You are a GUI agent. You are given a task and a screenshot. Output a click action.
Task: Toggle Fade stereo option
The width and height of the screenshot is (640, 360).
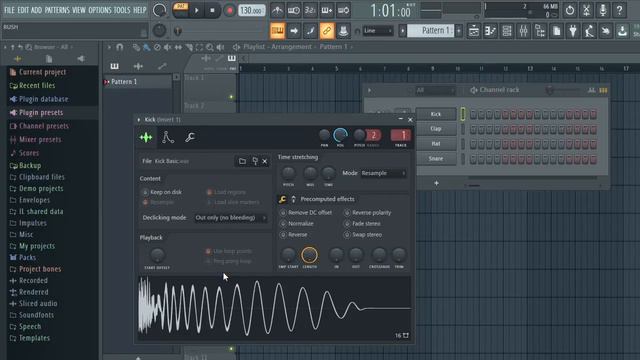(362, 224)
